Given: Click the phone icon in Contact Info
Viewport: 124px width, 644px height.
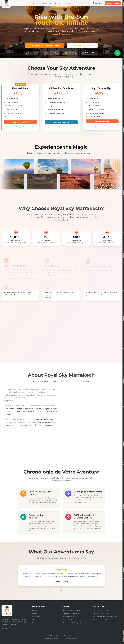Looking at the screenshot, I should (x=94, y=613).
